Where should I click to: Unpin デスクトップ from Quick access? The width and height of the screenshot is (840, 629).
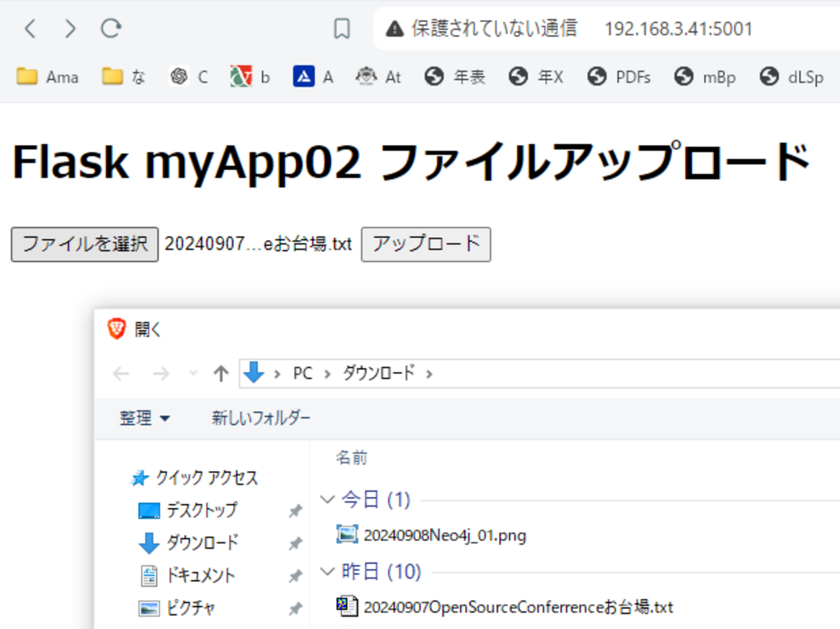coord(295,511)
